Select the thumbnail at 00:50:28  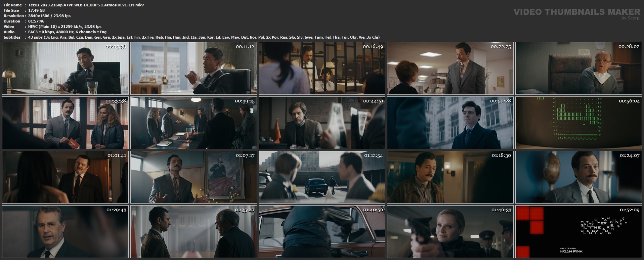(x=450, y=123)
